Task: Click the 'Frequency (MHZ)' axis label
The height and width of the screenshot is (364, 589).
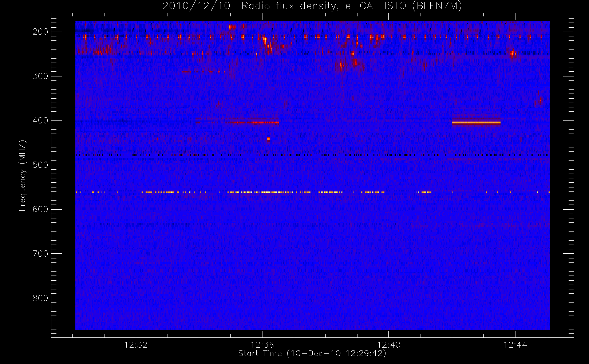Action: point(23,175)
